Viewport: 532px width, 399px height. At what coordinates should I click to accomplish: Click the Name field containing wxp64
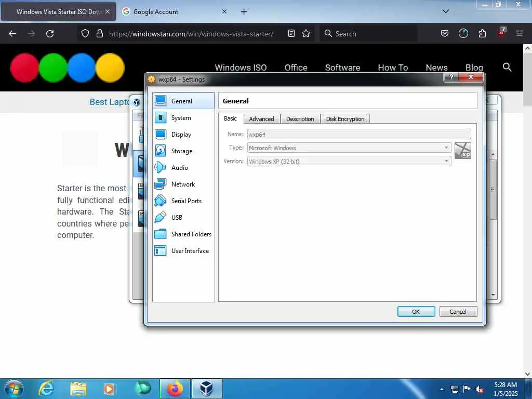click(x=359, y=134)
